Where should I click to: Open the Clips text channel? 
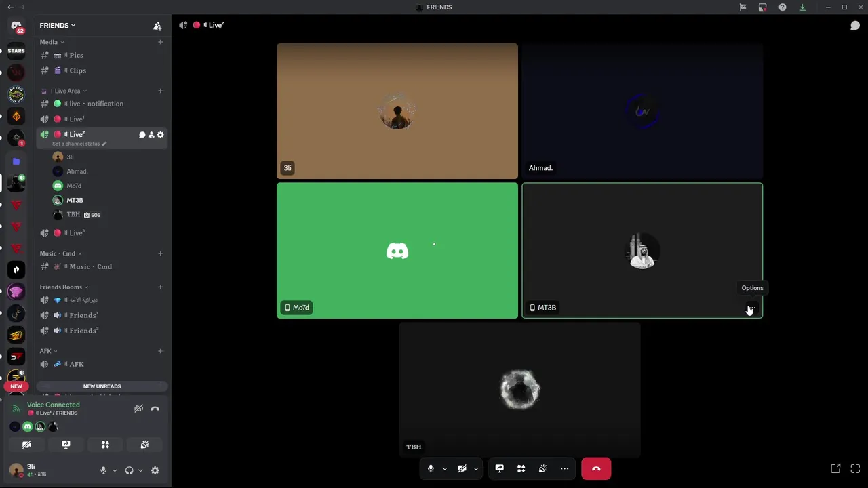tap(102, 70)
